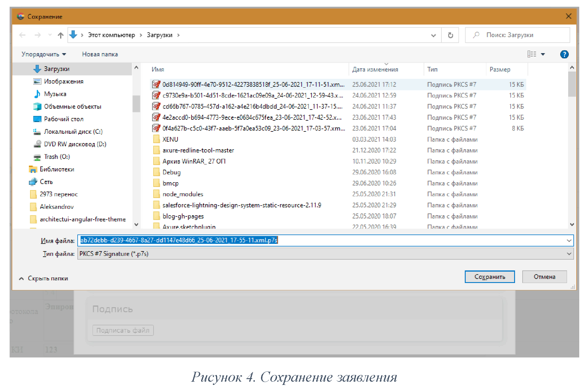Click the refresh folder icon
The height and width of the screenshot is (389, 588).
450,35
